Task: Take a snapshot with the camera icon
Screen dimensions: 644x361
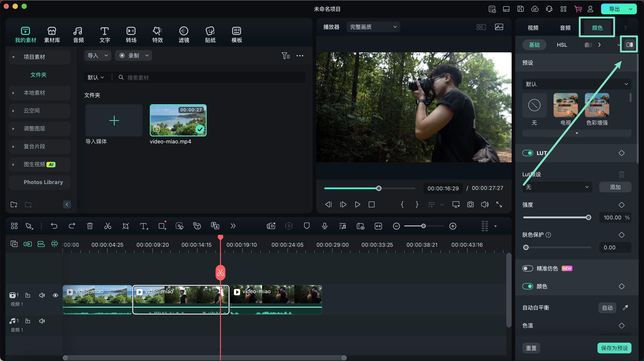Action: [470, 204]
